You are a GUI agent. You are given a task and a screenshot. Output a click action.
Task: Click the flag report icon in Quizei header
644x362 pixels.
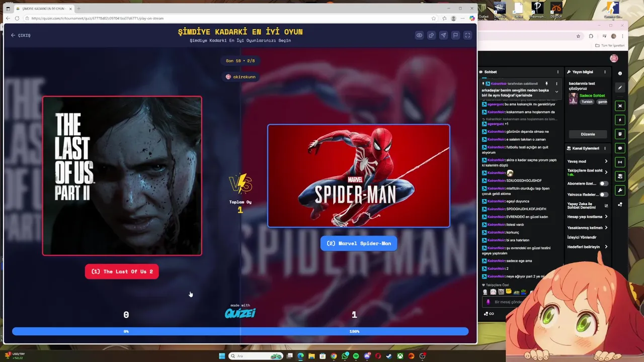click(x=455, y=35)
